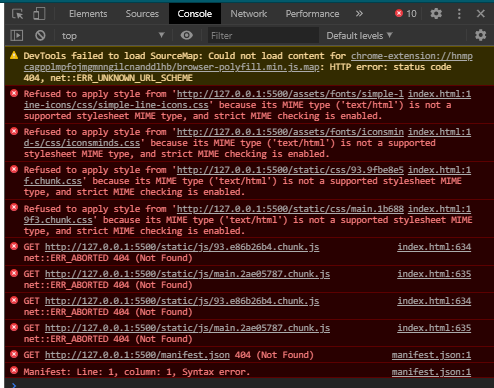The height and width of the screenshot is (388, 494).
Task: Focus the console Filter field
Action: click(263, 35)
